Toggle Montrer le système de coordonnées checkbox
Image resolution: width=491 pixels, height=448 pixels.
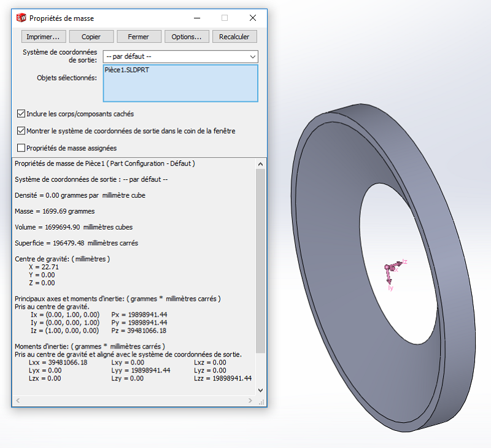(21, 131)
